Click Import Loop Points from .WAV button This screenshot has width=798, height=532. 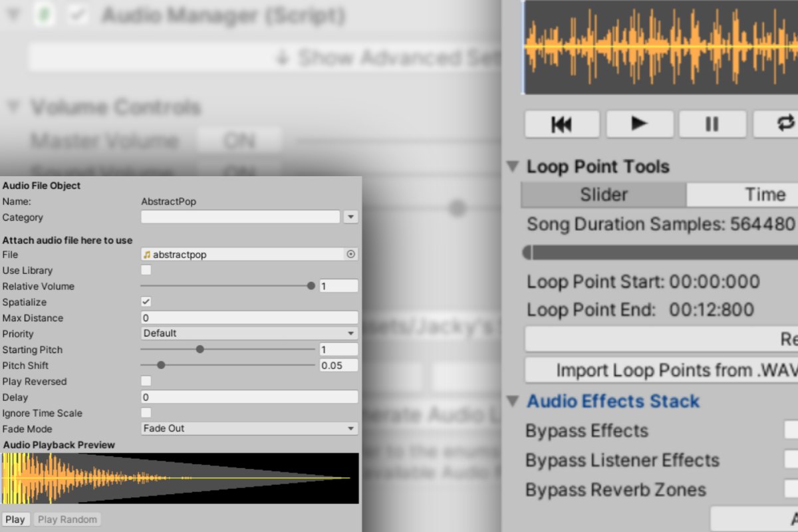(672, 370)
